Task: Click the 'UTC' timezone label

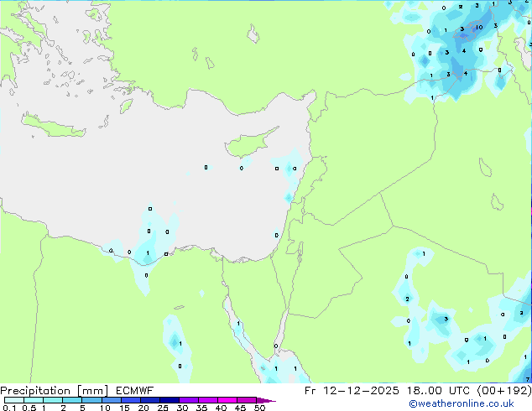Action: (459, 391)
